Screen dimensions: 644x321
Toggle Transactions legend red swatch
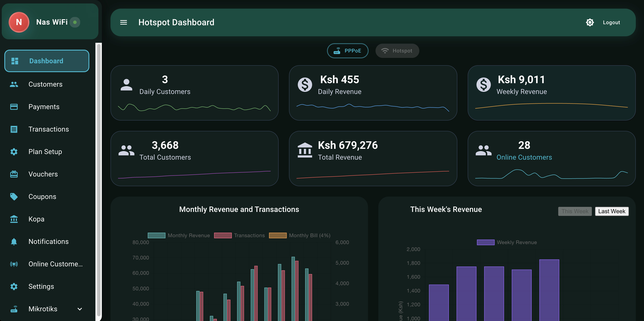(x=223, y=235)
